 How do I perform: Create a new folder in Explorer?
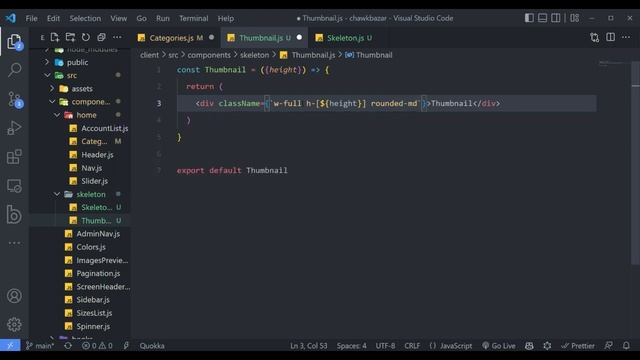point(70,38)
